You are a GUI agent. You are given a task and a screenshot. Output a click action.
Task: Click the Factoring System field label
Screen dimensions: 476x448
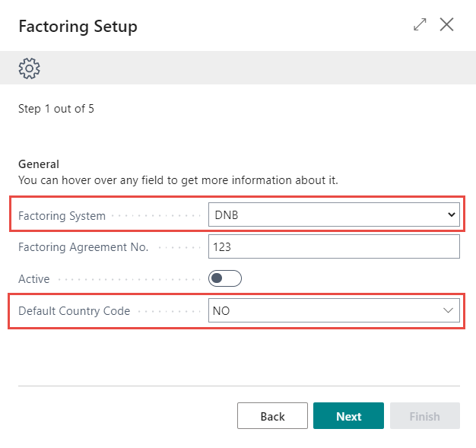[62, 215]
